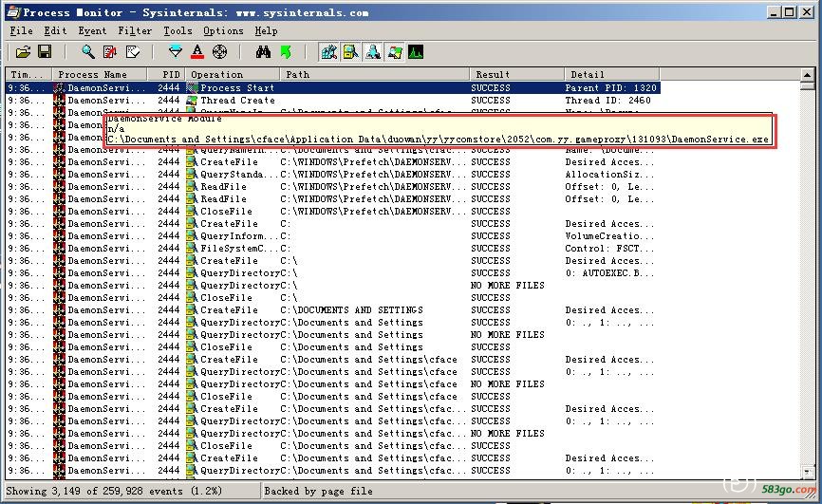Toggle Show File System Activity icon
822x504 pixels.
pyautogui.click(x=350, y=52)
